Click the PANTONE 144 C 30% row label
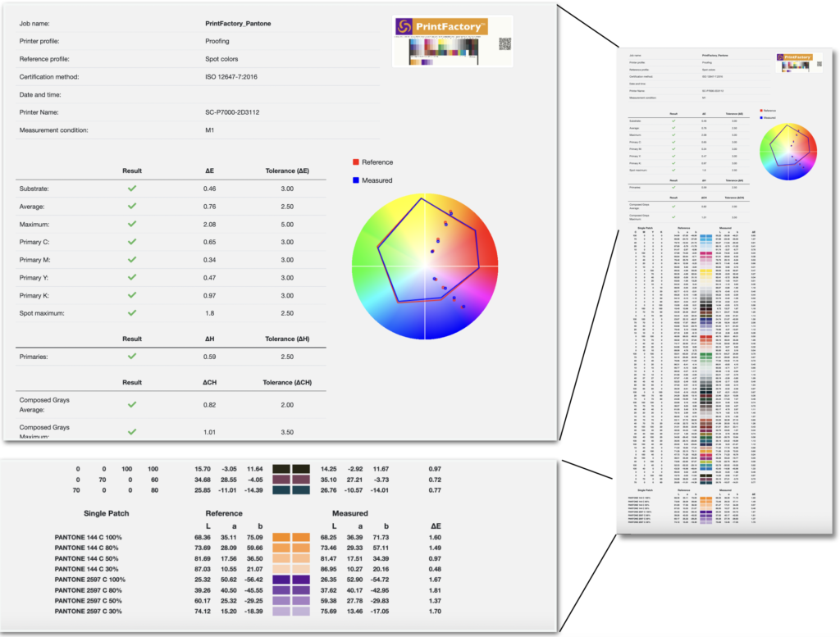 pyautogui.click(x=86, y=569)
